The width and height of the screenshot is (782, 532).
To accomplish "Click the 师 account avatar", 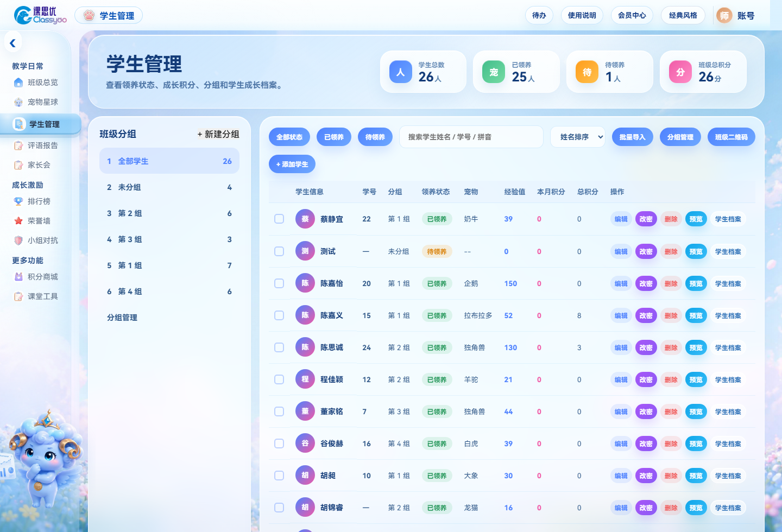I will [724, 16].
